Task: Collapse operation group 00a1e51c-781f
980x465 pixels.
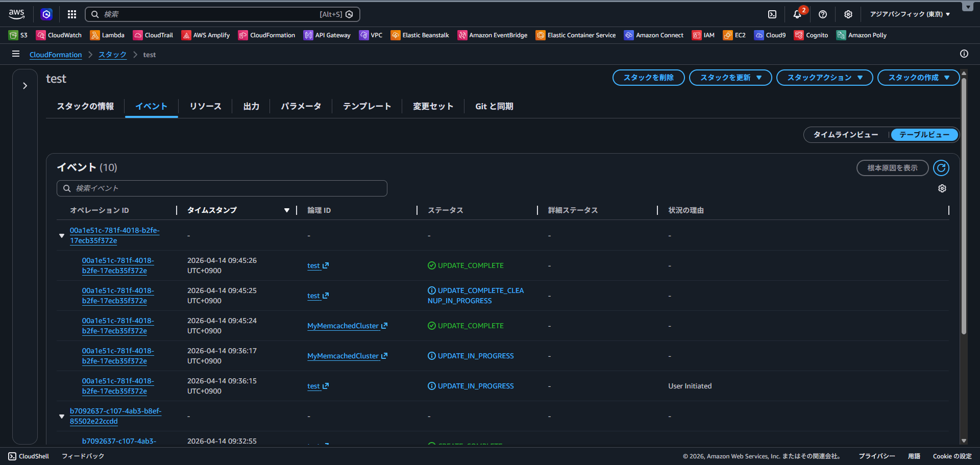Action: (x=62, y=236)
